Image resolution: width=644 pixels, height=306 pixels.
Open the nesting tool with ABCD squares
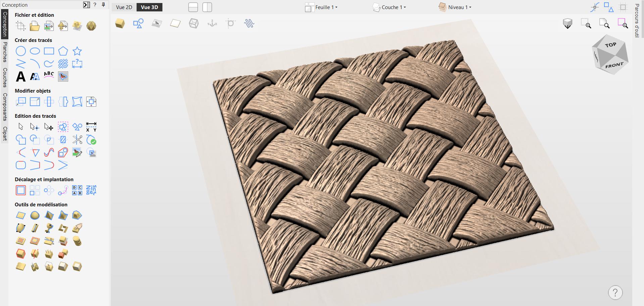click(x=77, y=190)
